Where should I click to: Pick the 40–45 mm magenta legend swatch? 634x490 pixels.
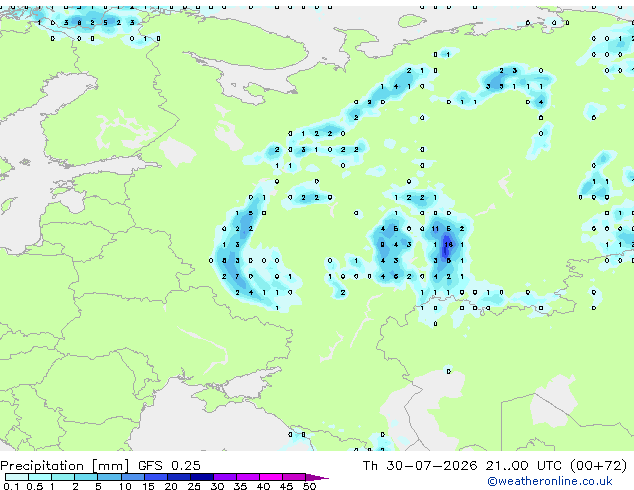point(271,477)
